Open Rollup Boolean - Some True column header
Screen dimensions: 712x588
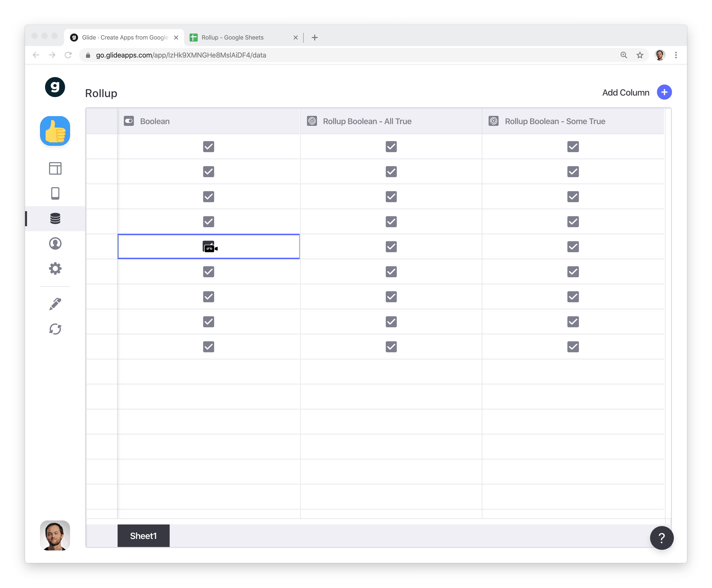click(x=555, y=121)
